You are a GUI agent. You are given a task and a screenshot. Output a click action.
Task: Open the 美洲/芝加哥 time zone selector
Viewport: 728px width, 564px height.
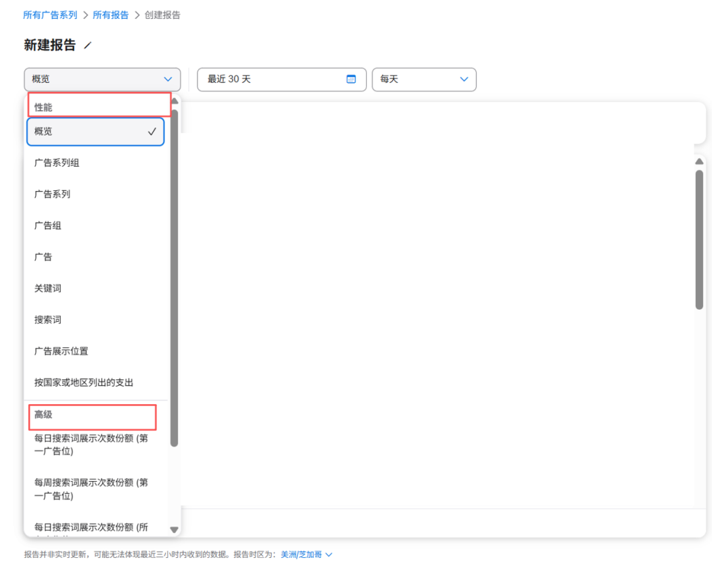click(307, 555)
